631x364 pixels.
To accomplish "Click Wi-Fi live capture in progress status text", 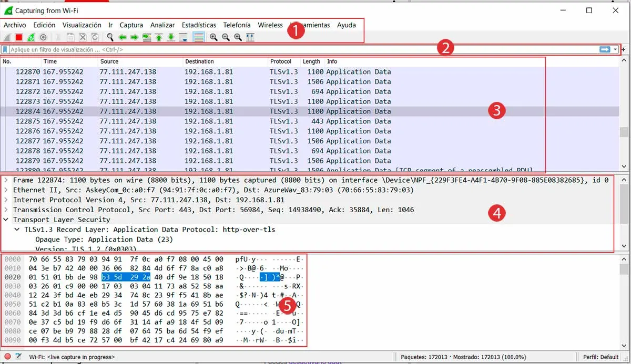I will pos(72,357).
